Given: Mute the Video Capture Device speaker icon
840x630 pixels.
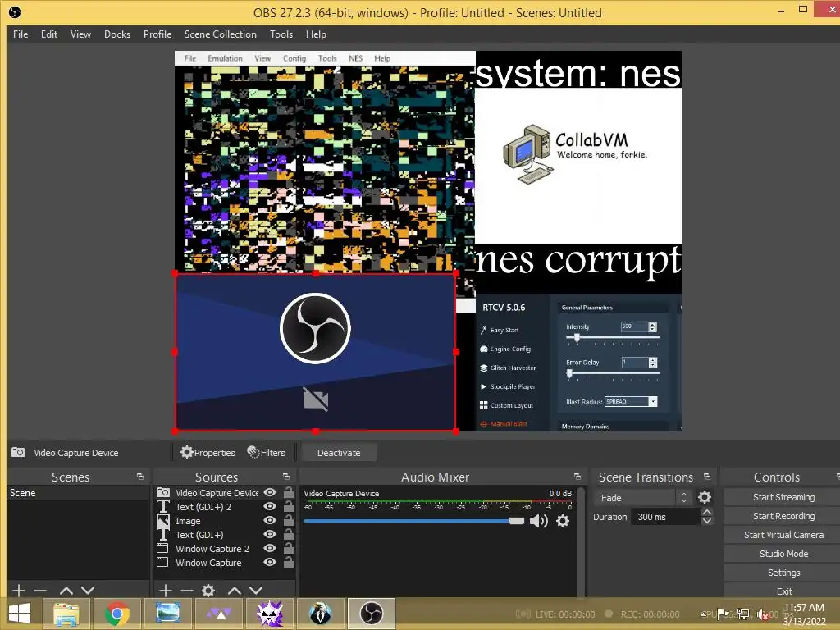Looking at the screenshot, I should (538, 521).
